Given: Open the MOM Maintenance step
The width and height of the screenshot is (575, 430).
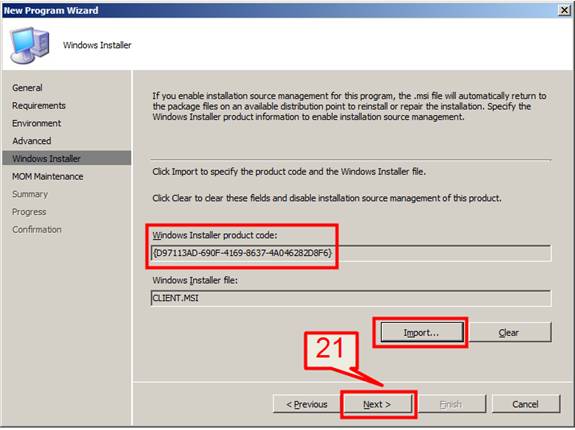Looking at the screenshot, I should coord(48,176).
